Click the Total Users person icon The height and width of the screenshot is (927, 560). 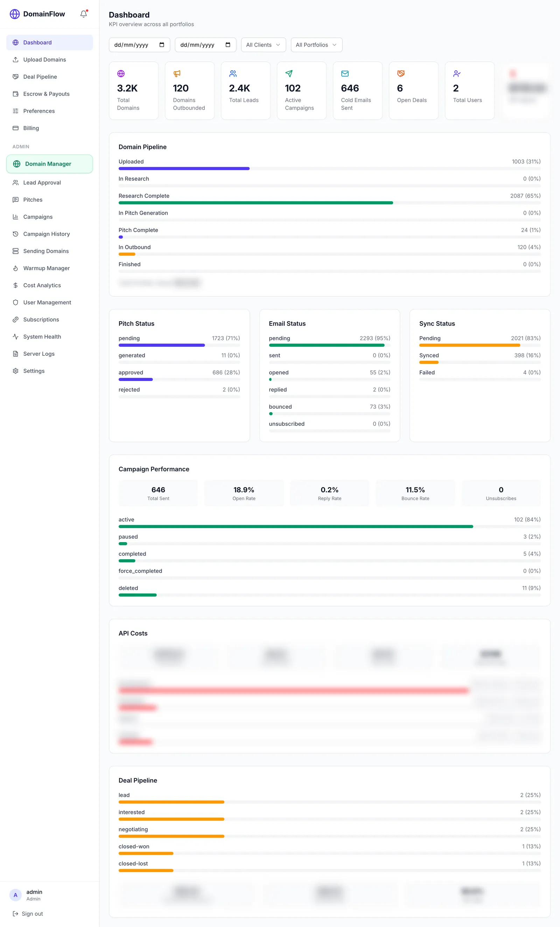[x=457, y=73]
